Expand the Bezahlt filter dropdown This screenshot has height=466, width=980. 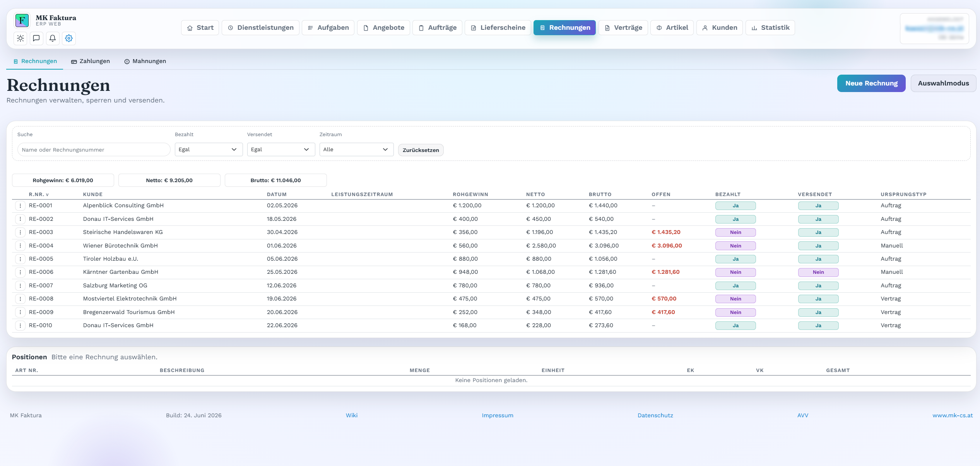pos(209,150)
